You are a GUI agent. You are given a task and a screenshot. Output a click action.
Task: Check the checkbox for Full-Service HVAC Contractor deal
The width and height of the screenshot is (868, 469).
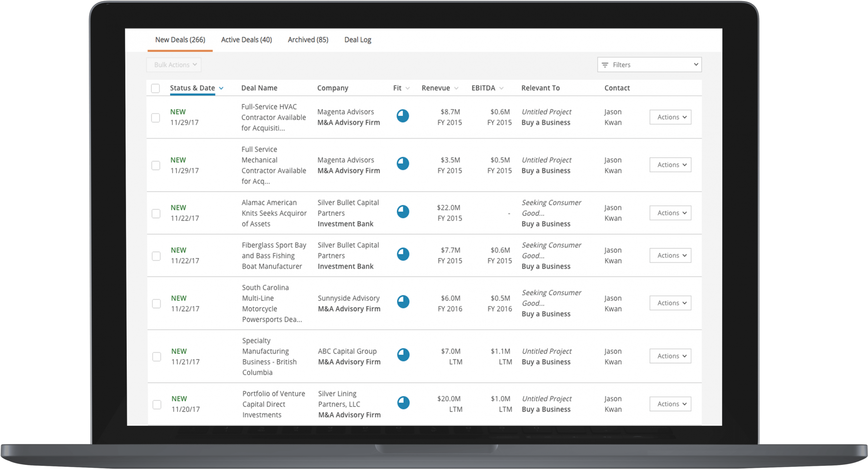click(156, 117)
